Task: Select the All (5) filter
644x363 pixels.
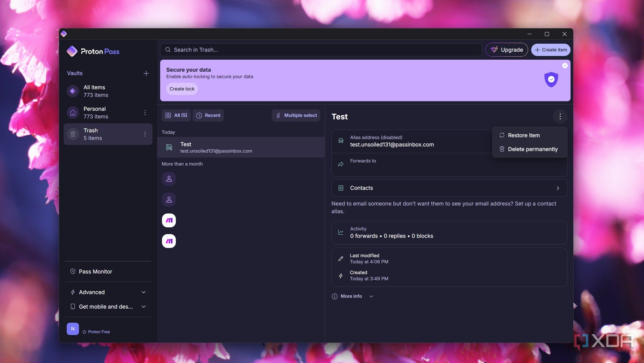Action: [x=176, y=115]
